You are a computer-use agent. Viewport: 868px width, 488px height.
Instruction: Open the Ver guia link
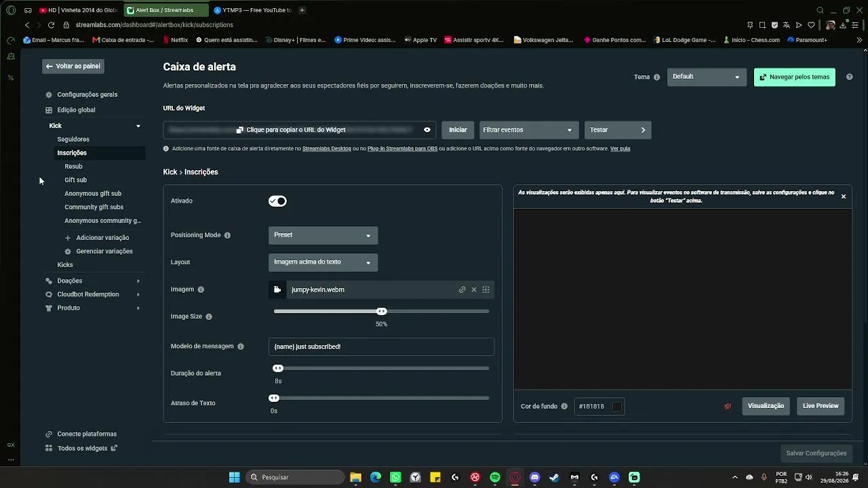pyautogui.click(x=620, y=149)
